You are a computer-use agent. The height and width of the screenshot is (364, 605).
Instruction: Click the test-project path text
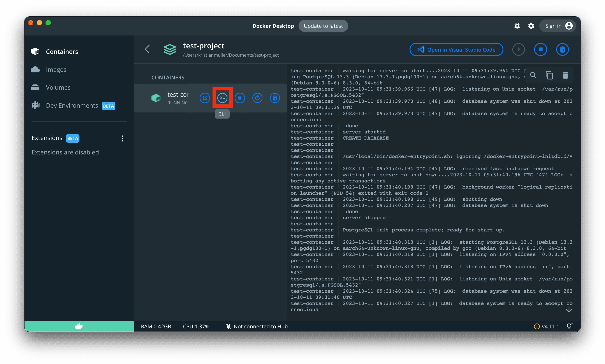pyautogui.click(x=231, y=55)
